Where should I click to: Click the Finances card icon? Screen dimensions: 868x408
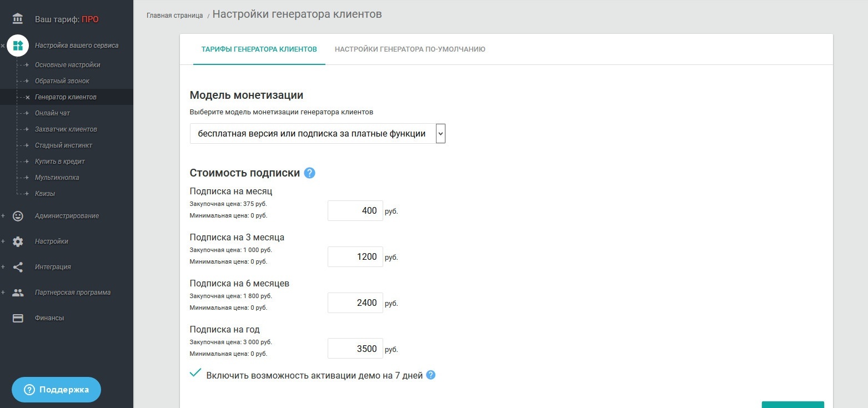click(18, 318)
